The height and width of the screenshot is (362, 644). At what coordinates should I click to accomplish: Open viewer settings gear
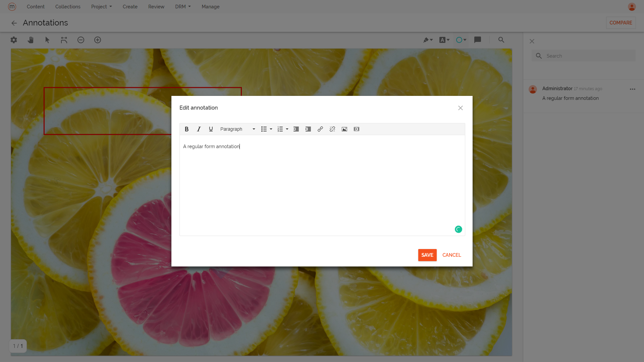pyautogui.click(x=14, y=40)
